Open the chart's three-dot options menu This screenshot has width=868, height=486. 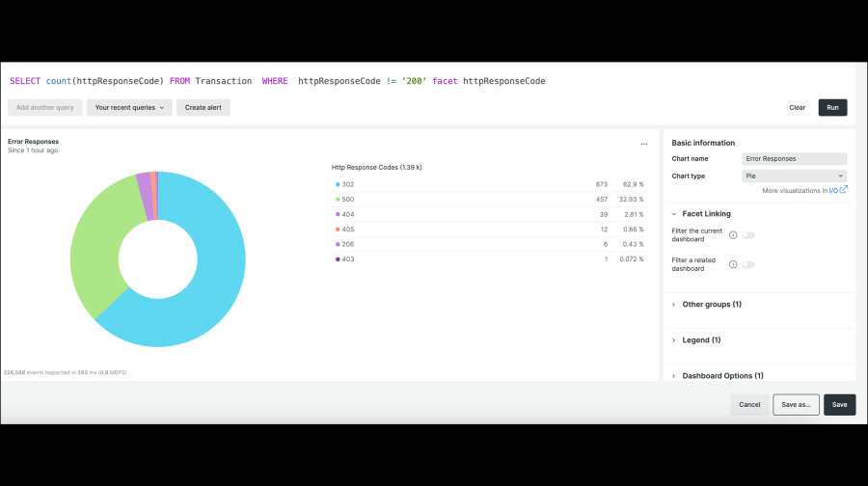(x=644, y=144)
